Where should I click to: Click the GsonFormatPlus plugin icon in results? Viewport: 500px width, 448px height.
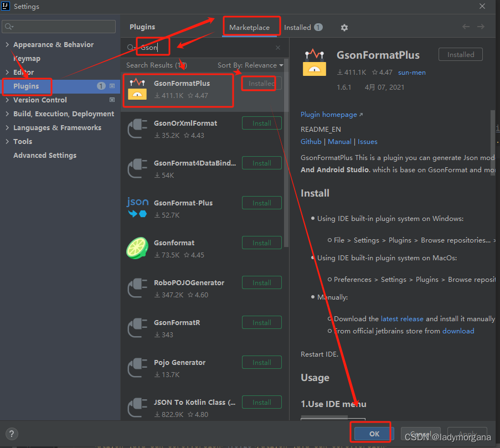point(137,89)
